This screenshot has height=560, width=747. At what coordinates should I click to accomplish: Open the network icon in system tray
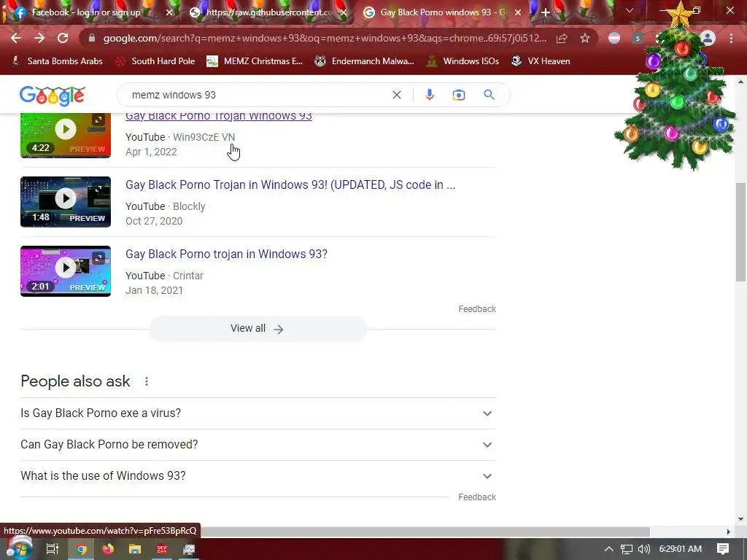coord(626,549)
